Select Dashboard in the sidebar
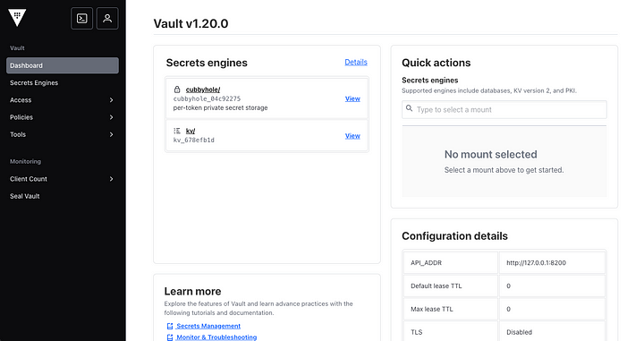644x341 pixels. pos(63,65)
